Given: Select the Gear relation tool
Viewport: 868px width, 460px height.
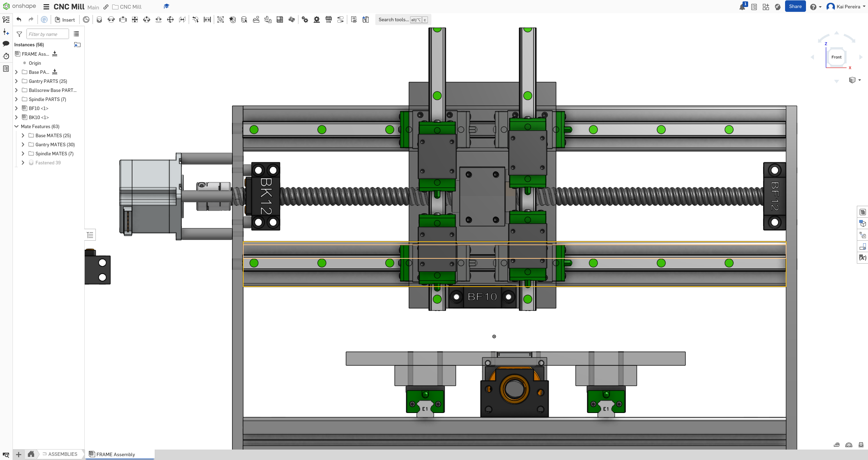Looking at the screenshot, I should 305,20.
